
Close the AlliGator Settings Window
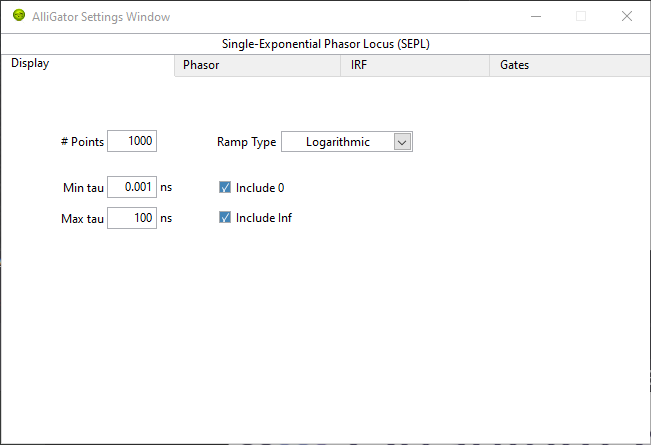[627, 16]
